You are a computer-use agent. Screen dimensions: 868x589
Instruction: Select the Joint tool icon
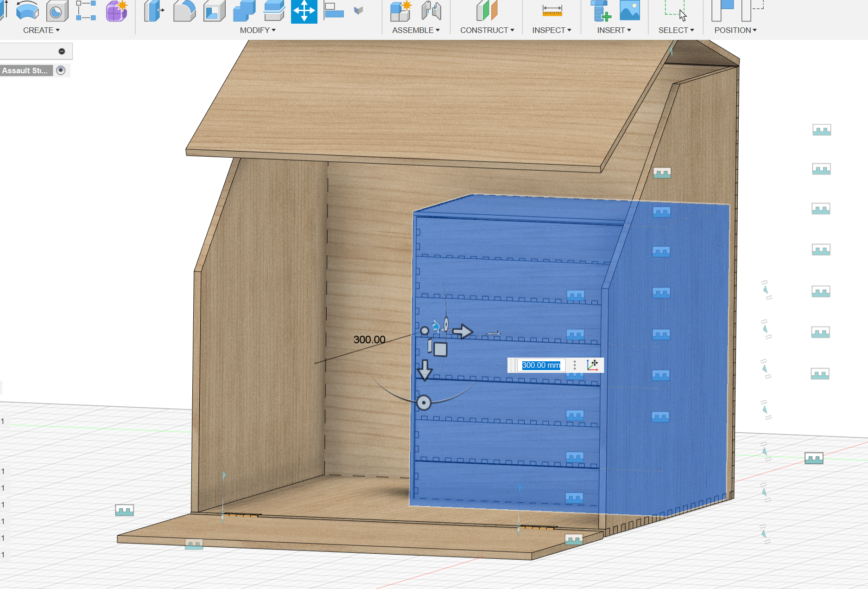[x=431, y=11]
